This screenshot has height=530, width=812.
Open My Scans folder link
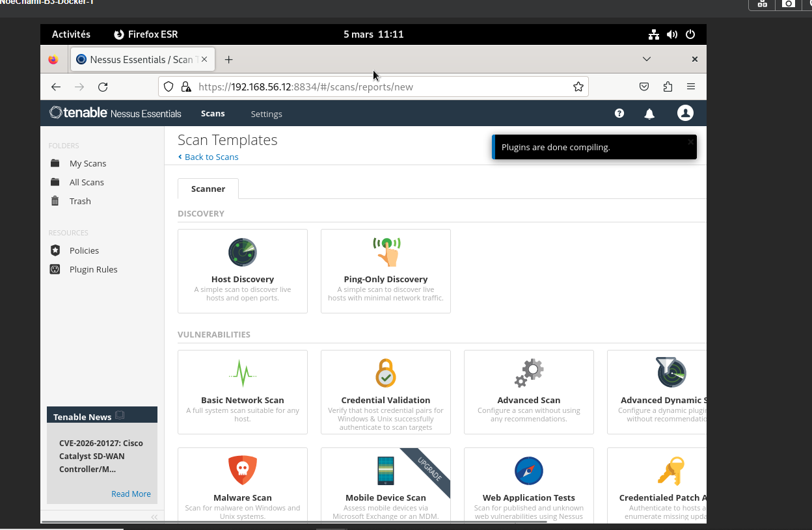point(88,163)
